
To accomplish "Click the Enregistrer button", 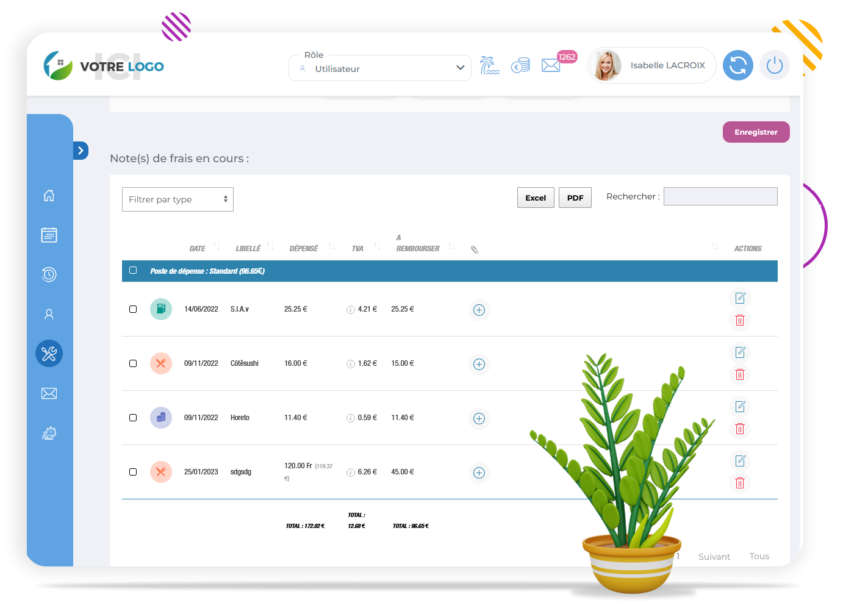I will click(x=756, y=132).
